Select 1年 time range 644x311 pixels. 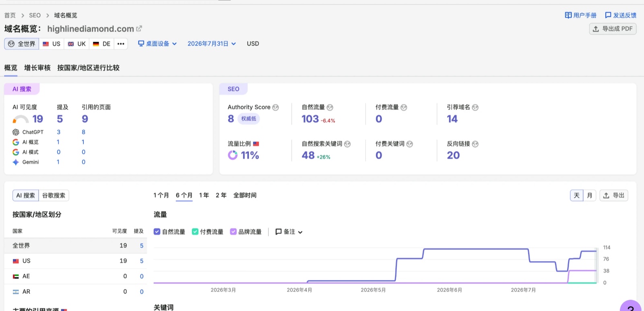(204, 195)
